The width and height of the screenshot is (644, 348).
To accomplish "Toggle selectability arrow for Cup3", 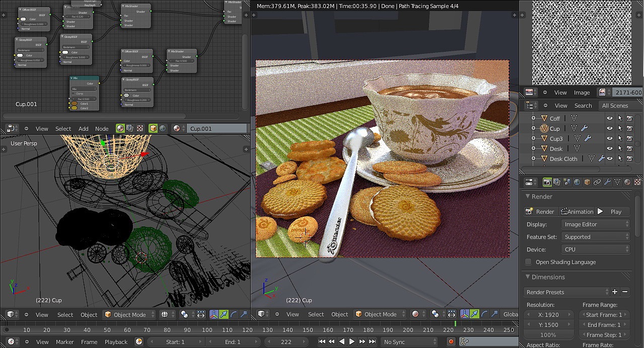I will click(620, 138).
